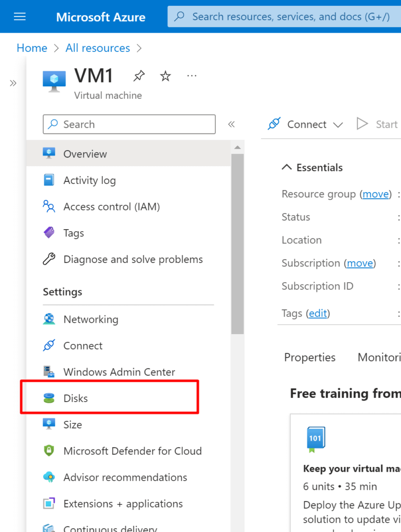Click the Resource group move link
Image resolution: width=401 pixels, height=532 pixels.
click(376, 194)
